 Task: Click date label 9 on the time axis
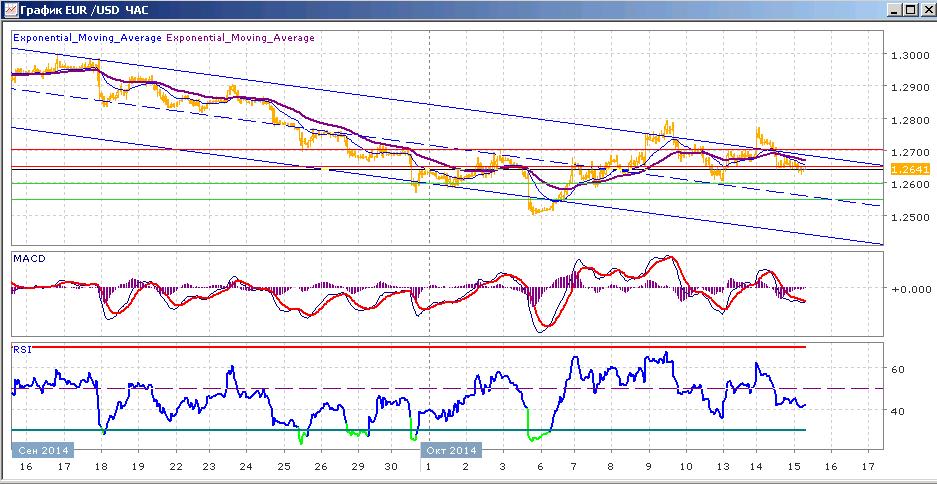[650, 466]
